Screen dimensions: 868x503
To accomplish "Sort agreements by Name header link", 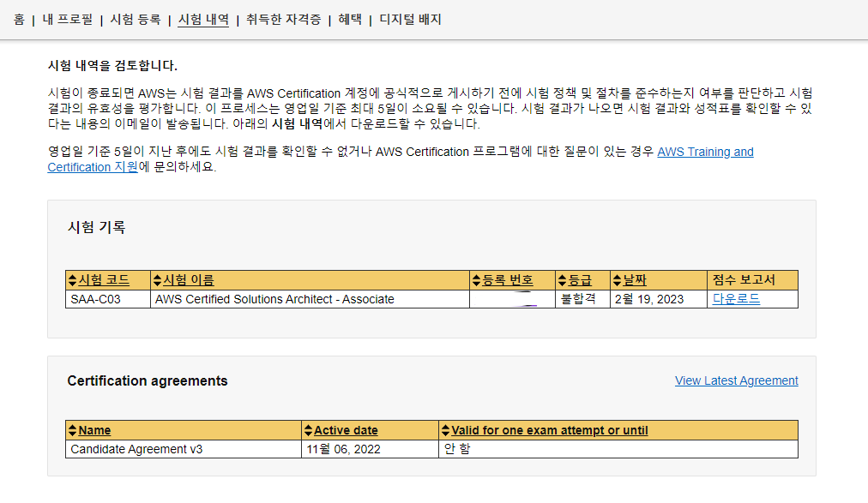I will [x=94, y=430].
